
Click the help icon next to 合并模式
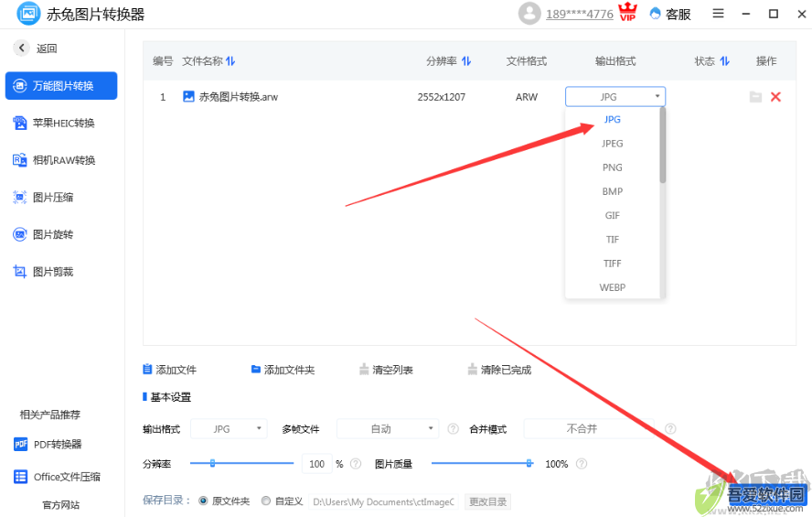670,429
